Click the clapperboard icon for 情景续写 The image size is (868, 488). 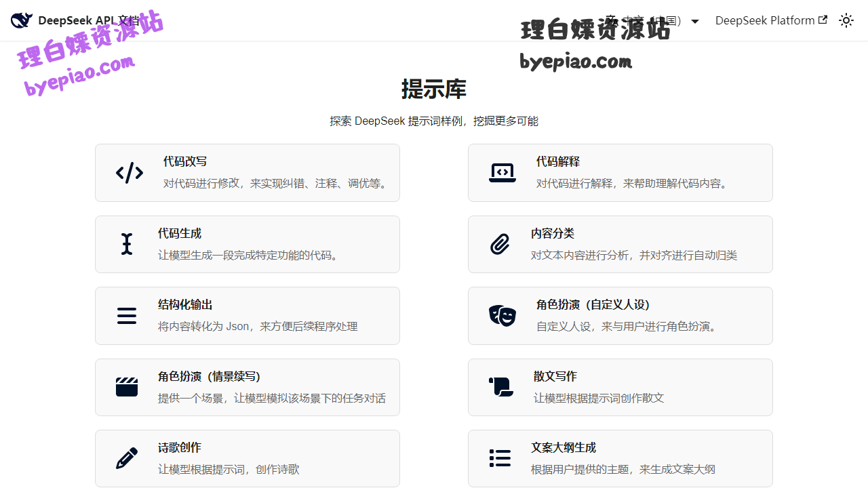(127, 387)
